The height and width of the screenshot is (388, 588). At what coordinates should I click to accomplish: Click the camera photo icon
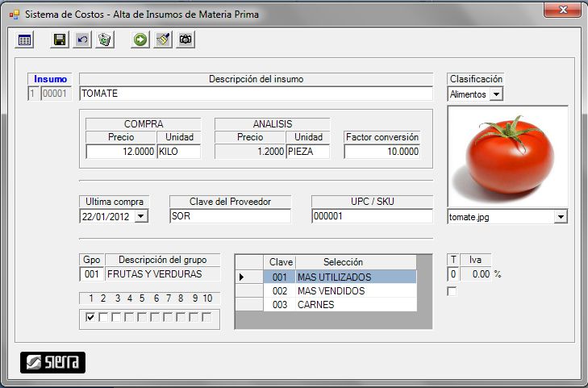[x=186, y=40]
